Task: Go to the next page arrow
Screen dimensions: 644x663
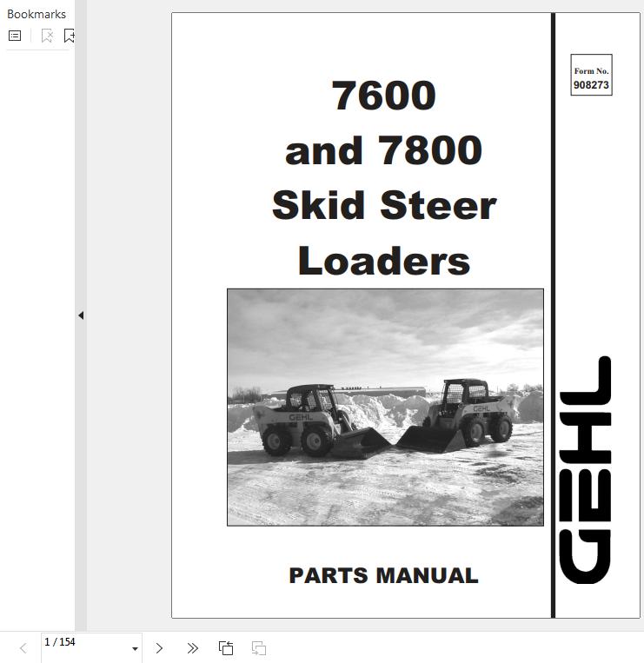Action: click(159, 648)
